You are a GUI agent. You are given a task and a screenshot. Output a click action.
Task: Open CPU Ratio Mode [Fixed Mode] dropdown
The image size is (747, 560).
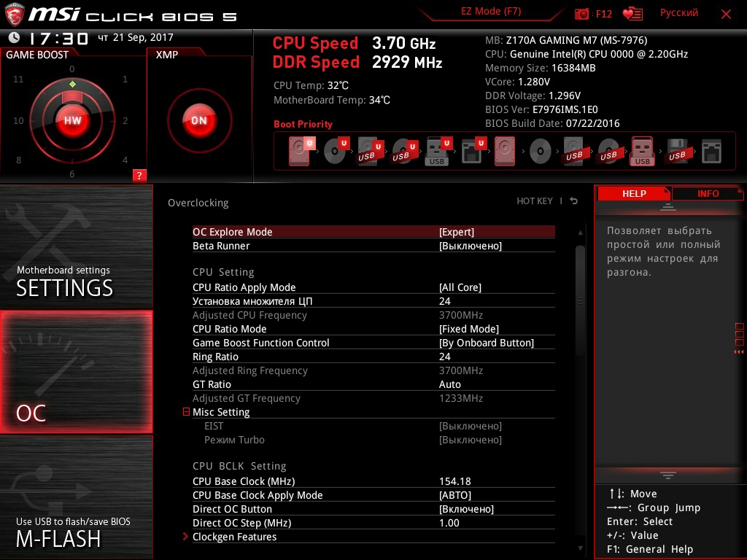tap(469, 329)
